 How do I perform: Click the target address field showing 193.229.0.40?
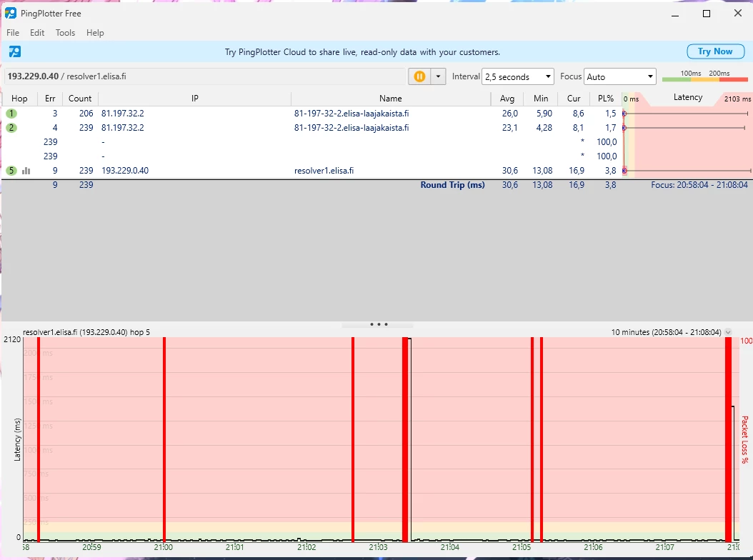[204, 76]
